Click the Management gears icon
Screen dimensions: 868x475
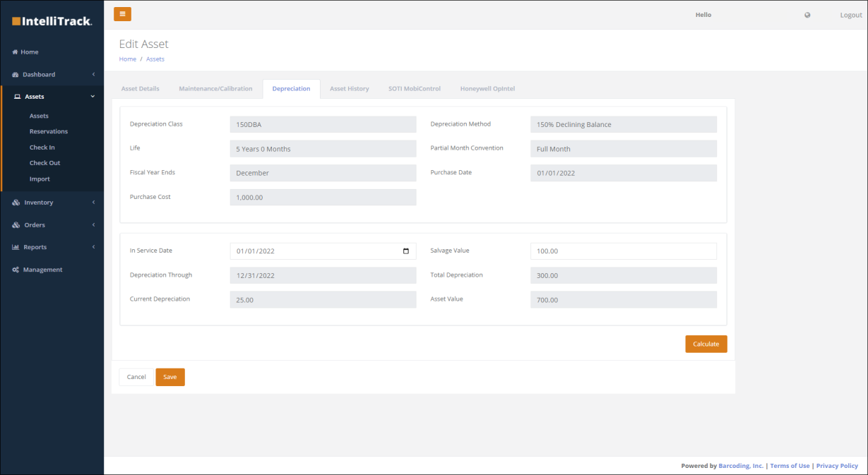(x=16, y=270)
